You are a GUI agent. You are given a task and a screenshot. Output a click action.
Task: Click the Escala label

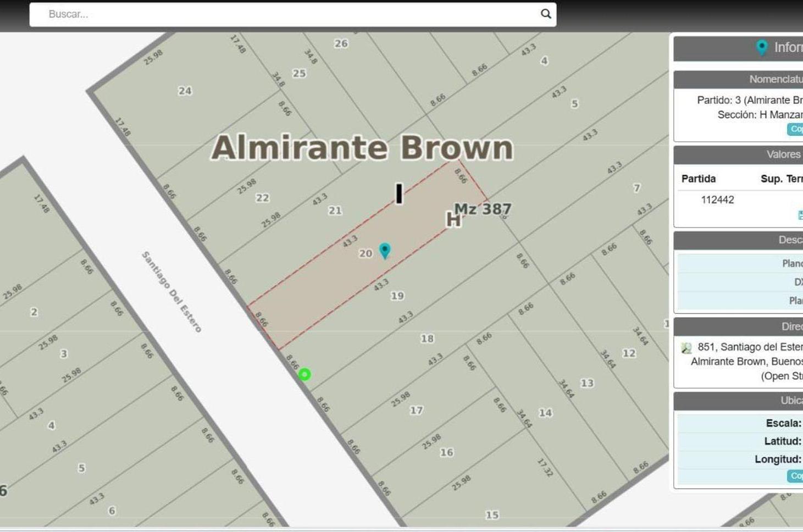coord(783,423)
